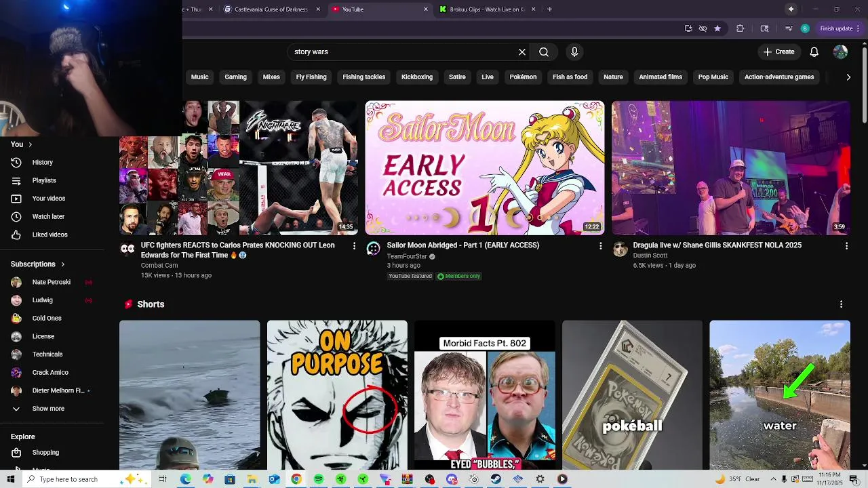Select the Gaming filter chip
This screenshot has width=868, height=488.
(x=235, y=77)
